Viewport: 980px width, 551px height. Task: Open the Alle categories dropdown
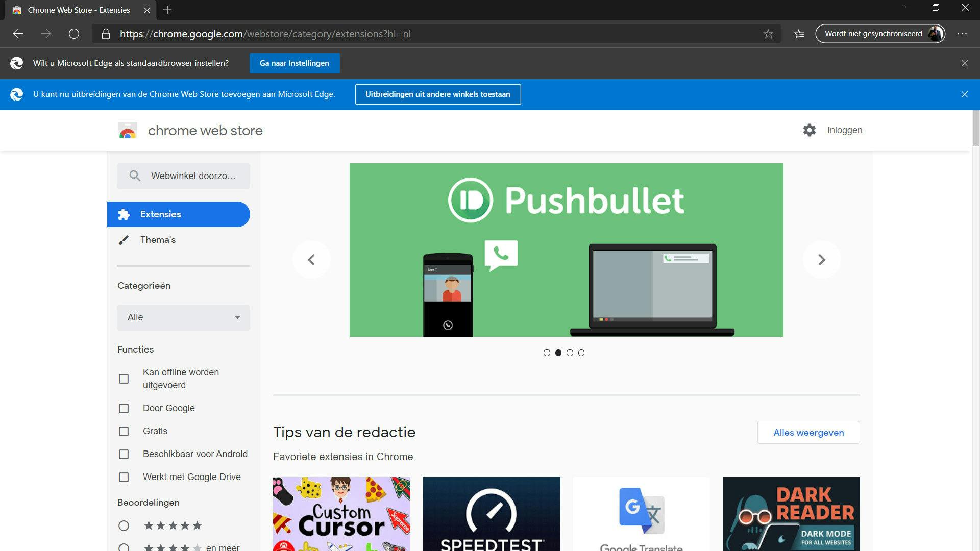point(183,317)
